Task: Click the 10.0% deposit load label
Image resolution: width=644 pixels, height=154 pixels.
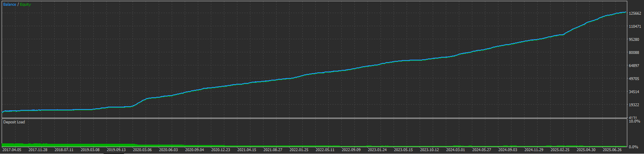Action: 635,122
